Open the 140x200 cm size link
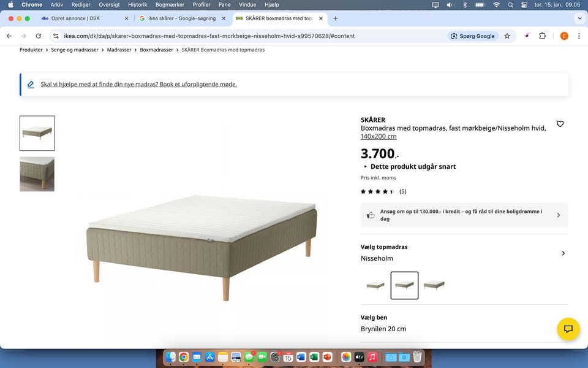588x368 pixels. [379, 136]
